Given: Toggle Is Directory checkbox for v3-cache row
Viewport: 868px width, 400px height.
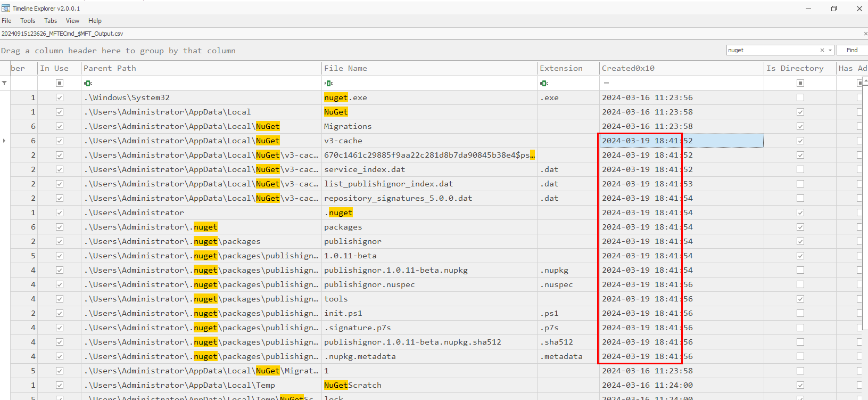Looking at the screenshot, I should 800,141.
